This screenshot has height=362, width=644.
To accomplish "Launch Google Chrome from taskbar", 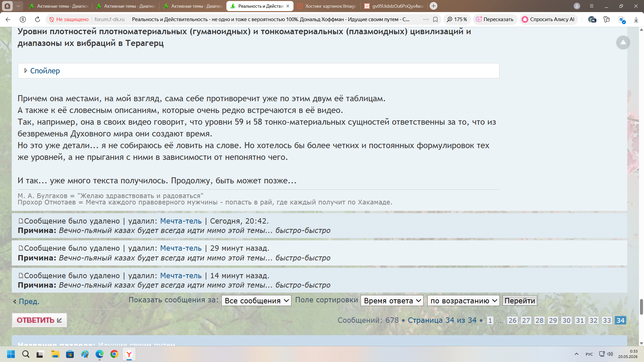I will click(114, 354).
